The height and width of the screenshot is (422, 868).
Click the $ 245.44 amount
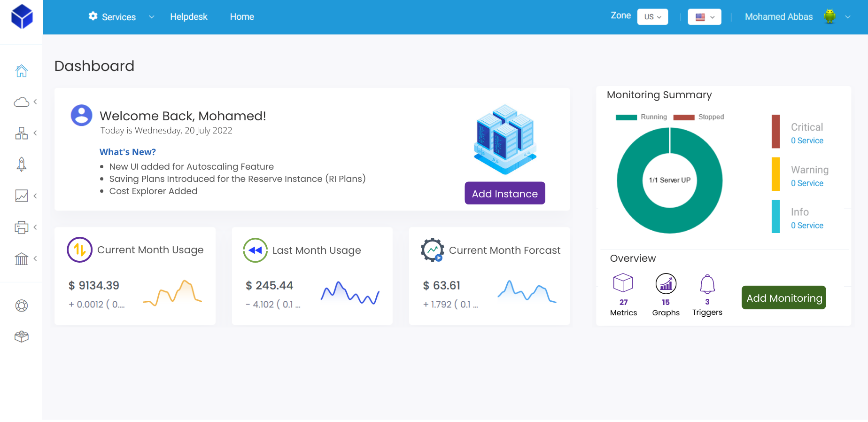click(x=270, y=285)
